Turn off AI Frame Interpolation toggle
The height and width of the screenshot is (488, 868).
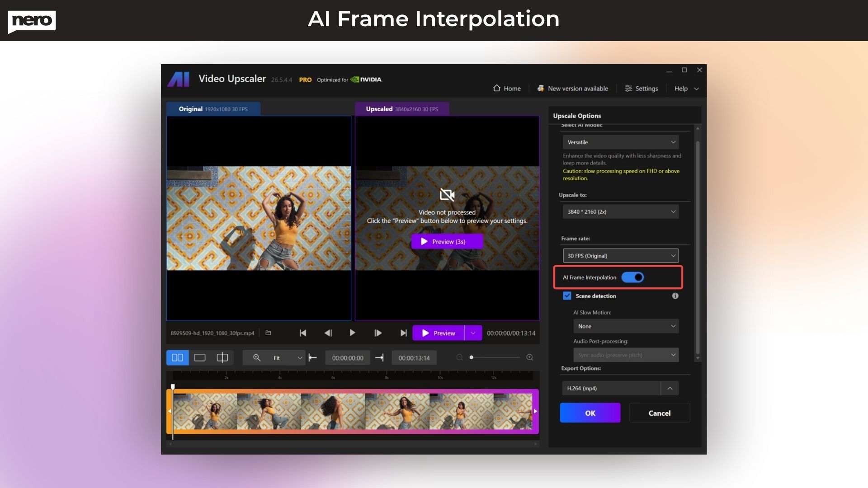(x=632, y=277)
